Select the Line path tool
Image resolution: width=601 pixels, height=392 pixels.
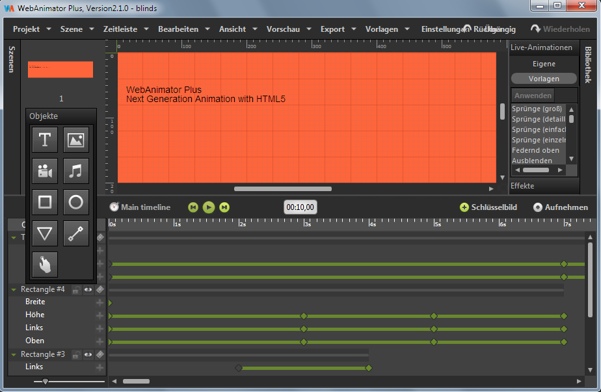tap(76, 233)
